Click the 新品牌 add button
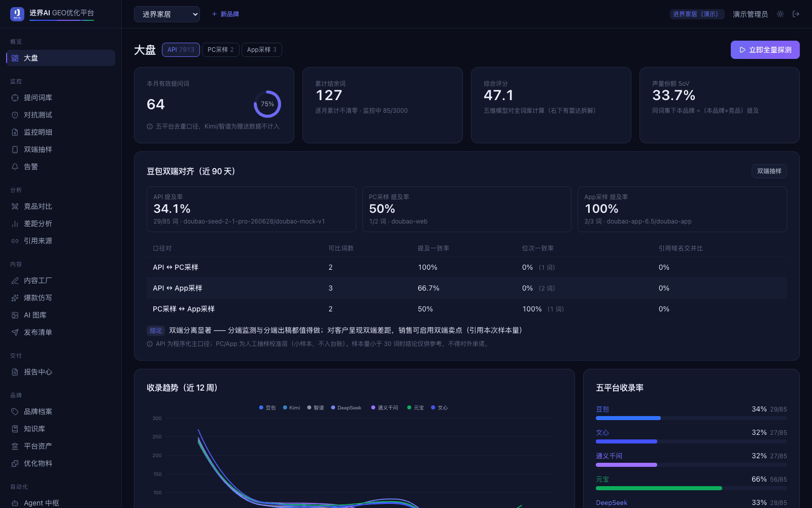The width and height of the screenshot is (812, 508). click(225, 14)
